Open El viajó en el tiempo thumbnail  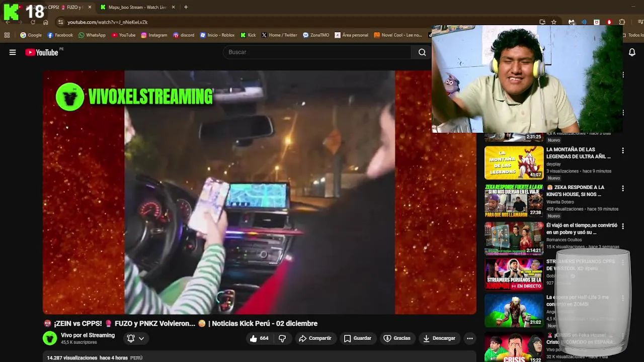514,239
